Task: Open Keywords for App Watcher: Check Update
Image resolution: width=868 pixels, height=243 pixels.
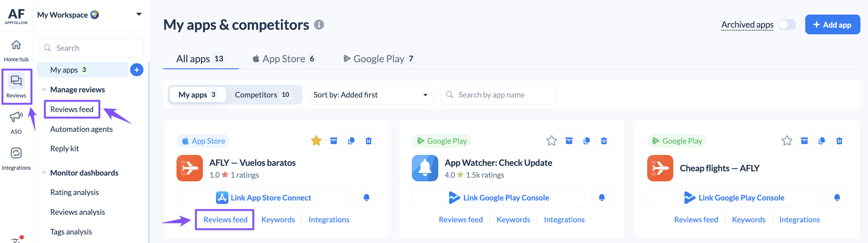Action: coord(513,220)
